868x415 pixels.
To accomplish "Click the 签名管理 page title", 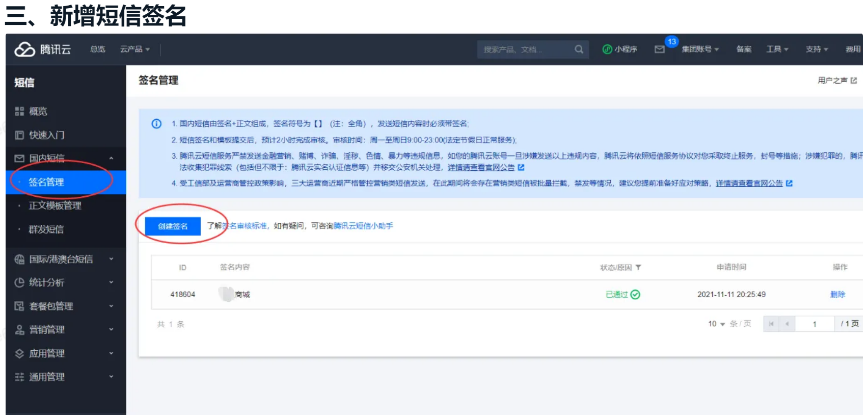I will click(x=158, y=80).
